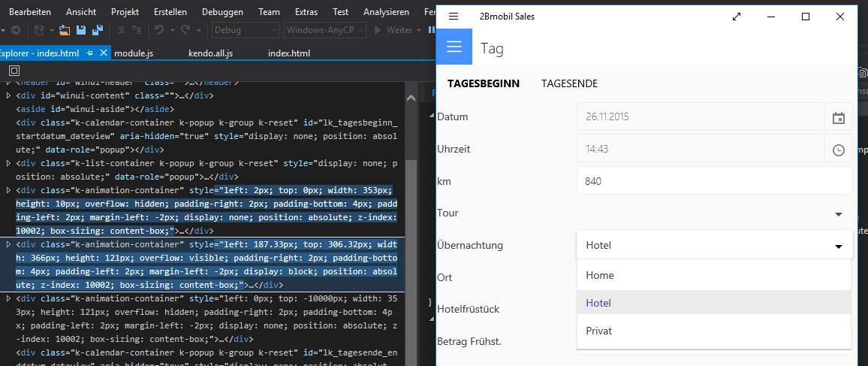Image resolution: width=868 pixels, height=366 pixels.
Task: Expand the winui-content div node
Action: point(8,96)
